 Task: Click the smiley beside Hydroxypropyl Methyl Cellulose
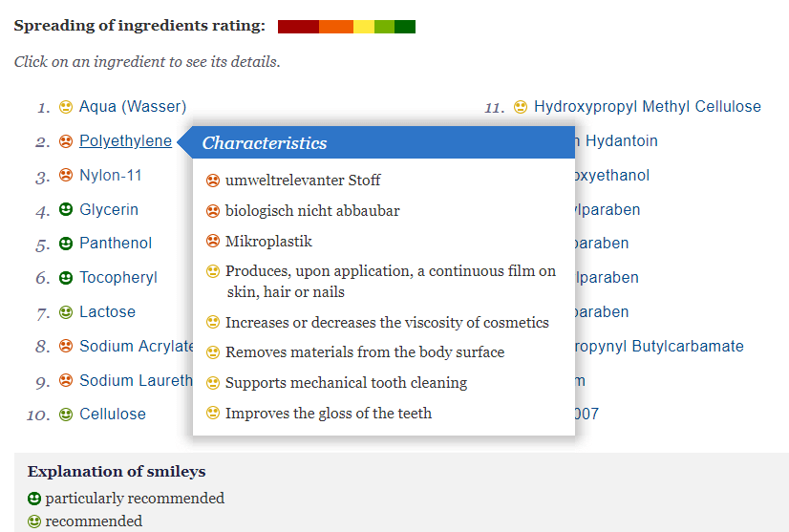pos(521,107)
